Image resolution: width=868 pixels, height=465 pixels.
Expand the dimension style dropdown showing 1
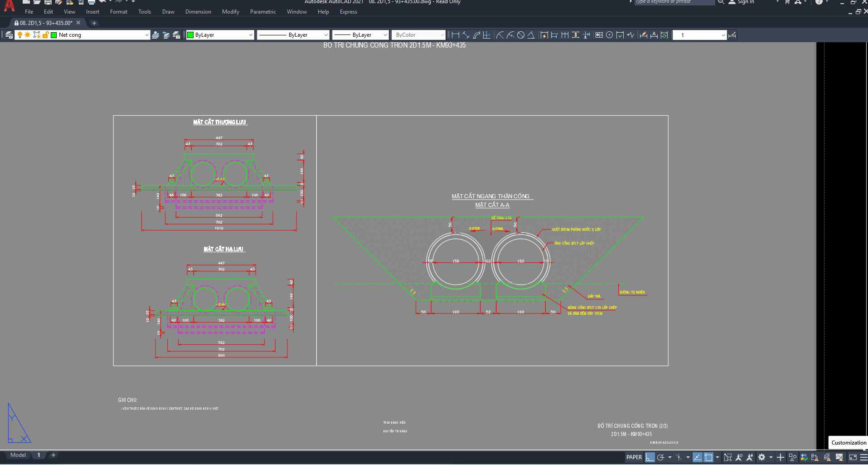(723, 35)
